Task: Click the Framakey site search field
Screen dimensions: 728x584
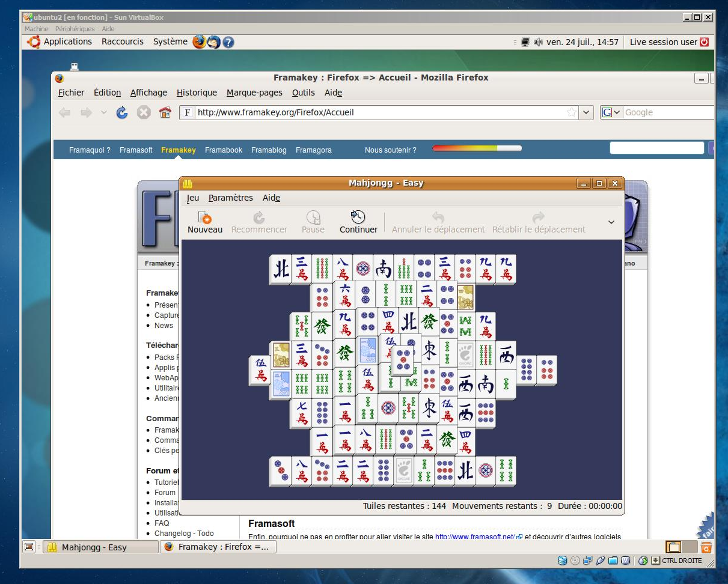Action: pyautogui.click(x=657, y=148)
